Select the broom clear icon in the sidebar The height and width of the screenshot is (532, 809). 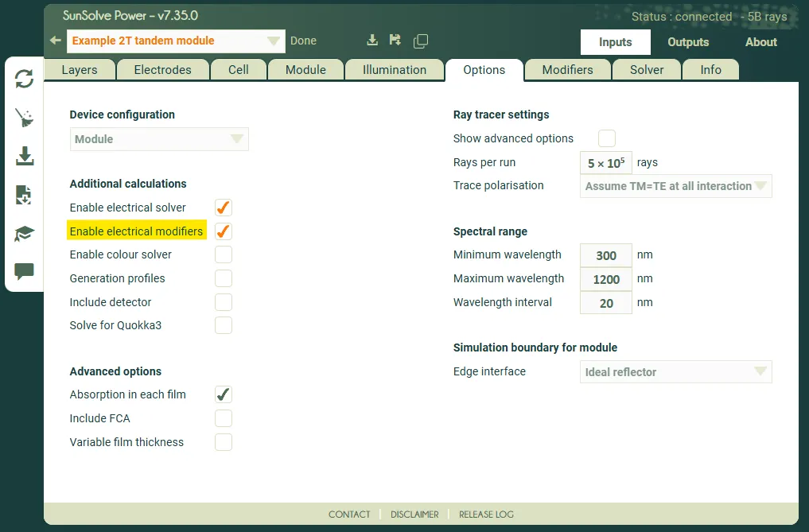[x=24, y=118]
